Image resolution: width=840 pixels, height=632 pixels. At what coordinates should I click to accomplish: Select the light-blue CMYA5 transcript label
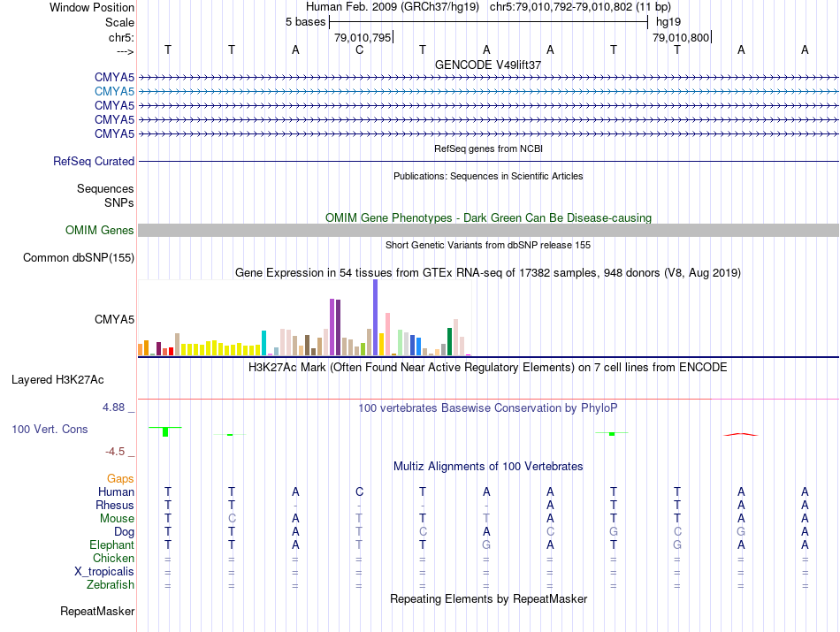pos(114,92)
